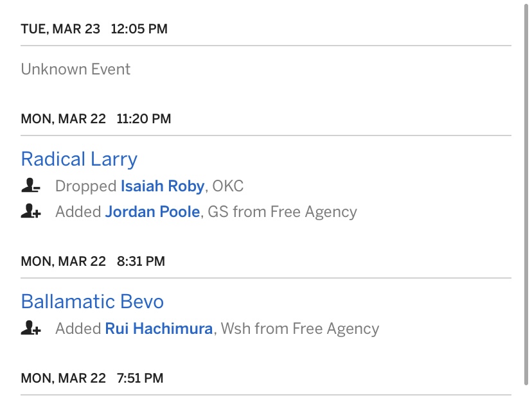532x400 pixels.
Task: Click the add-player icon beside Jordan Poole
Action: 30,212
